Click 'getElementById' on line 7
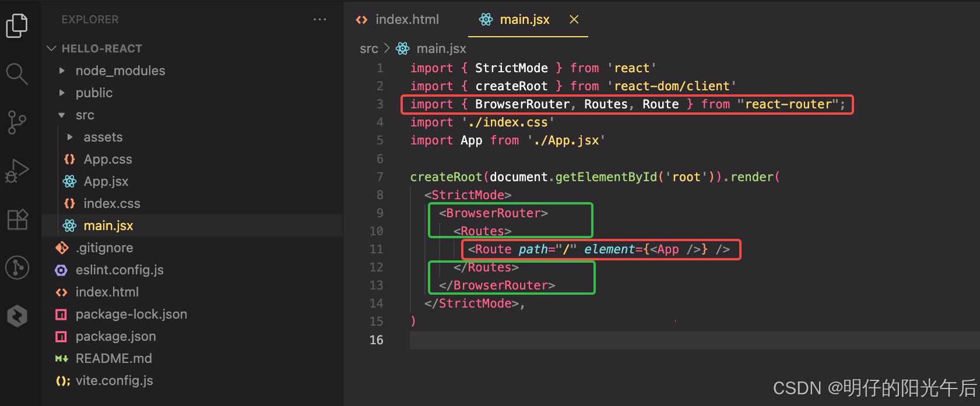Image resolution: width=980 pixels, height=406 pixels. pos(606,176)
